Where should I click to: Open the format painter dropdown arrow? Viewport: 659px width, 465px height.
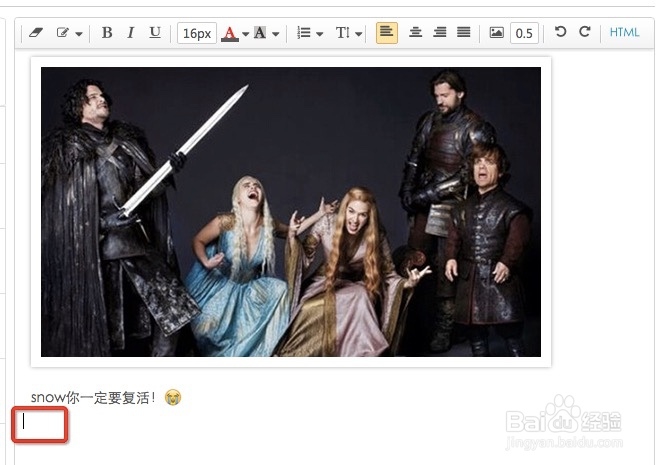(79, 34)
